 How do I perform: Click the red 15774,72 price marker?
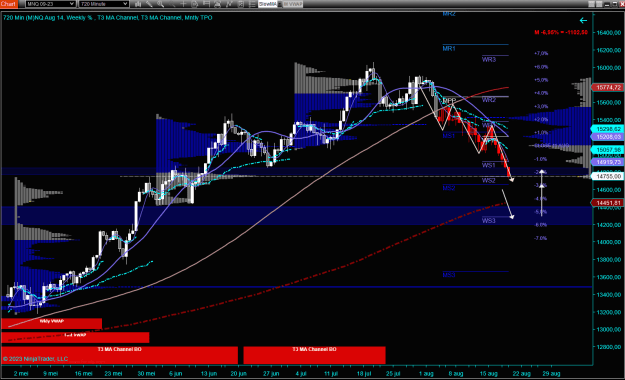pos(608,87)
